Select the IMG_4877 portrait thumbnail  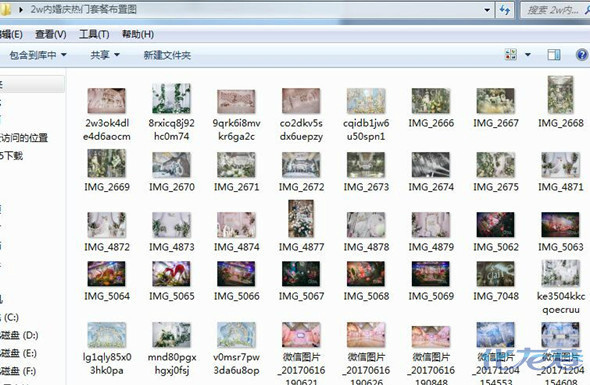click(x=301, y=219)
